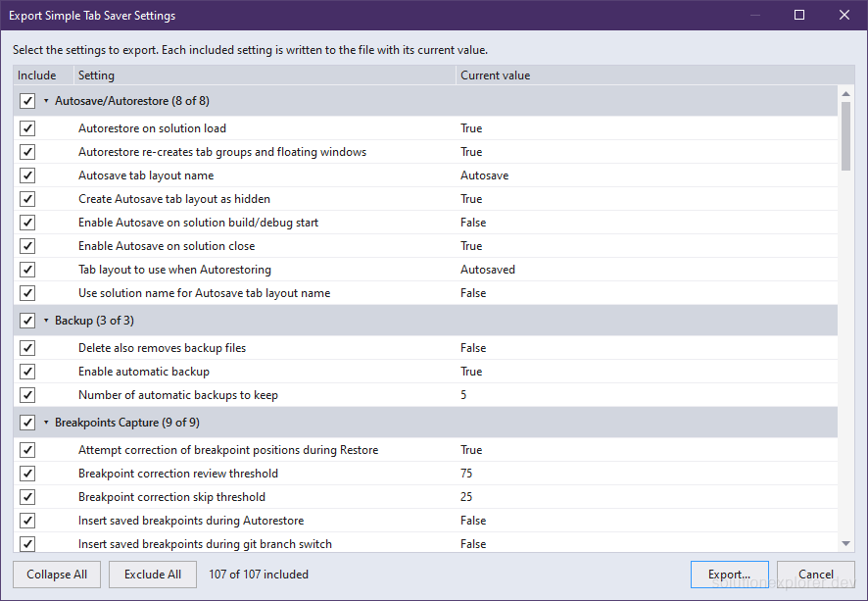Click the Exclude All button
This screenshot has width=868, height=601.
pyautogui.click(x=153, y=575)
